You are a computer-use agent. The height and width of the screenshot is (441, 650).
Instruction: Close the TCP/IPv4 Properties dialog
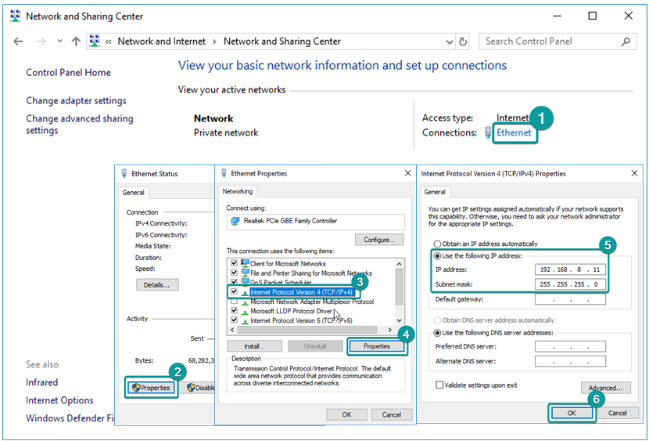click(634, 173)
